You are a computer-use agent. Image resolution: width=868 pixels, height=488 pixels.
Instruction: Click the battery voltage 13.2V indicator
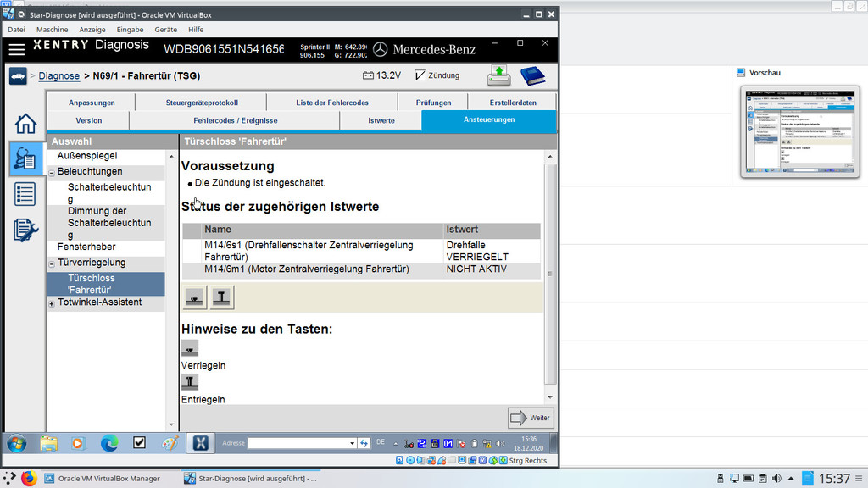(381, 75)
